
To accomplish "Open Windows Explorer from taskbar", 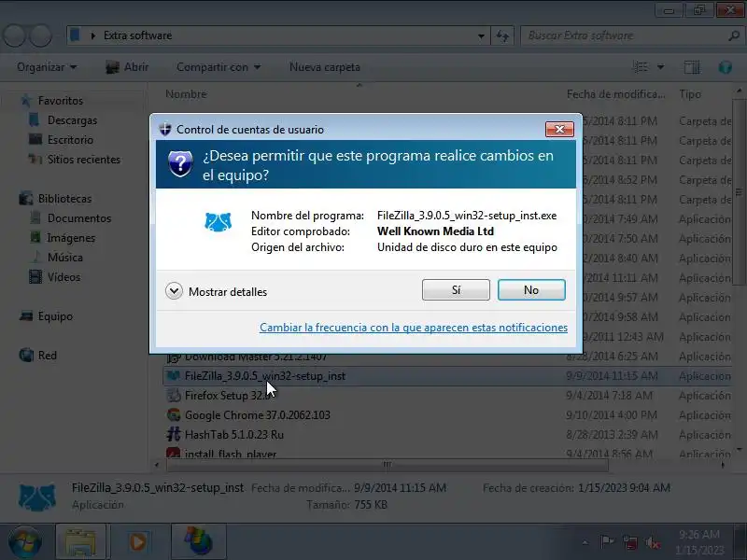I will (80, 542).
